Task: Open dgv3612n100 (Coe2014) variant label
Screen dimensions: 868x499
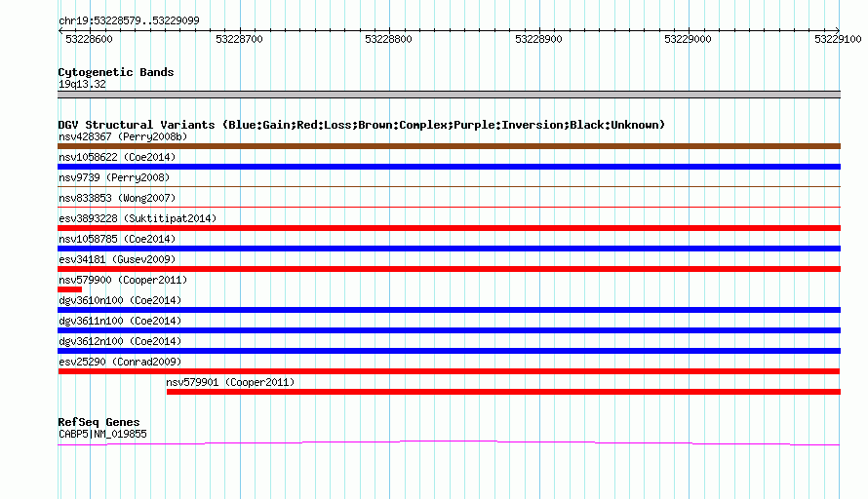Action: coord(120,341)
